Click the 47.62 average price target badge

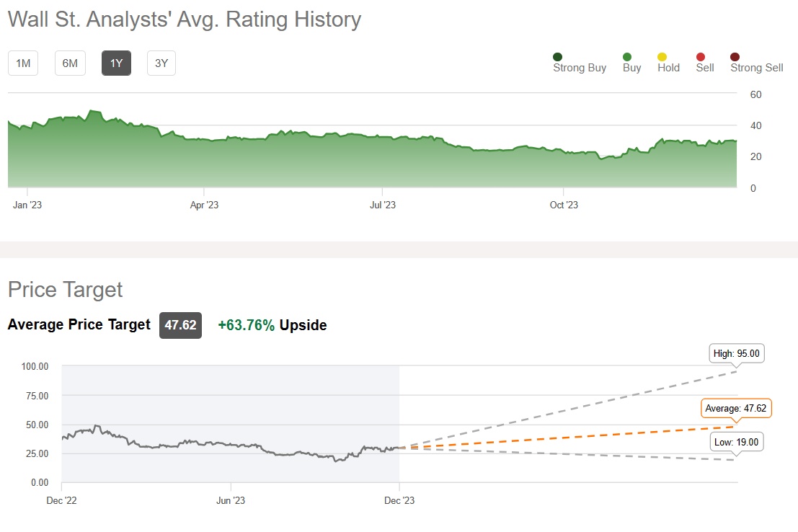click(180, 325)
